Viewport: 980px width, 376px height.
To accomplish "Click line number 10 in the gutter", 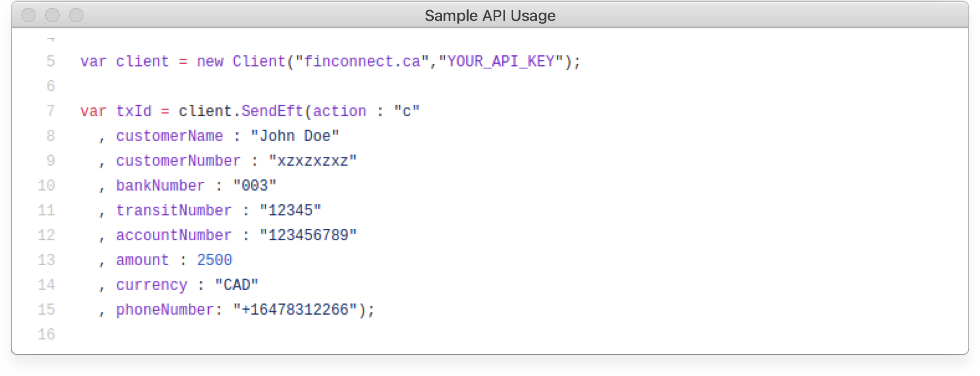I will tap(46, 185).
